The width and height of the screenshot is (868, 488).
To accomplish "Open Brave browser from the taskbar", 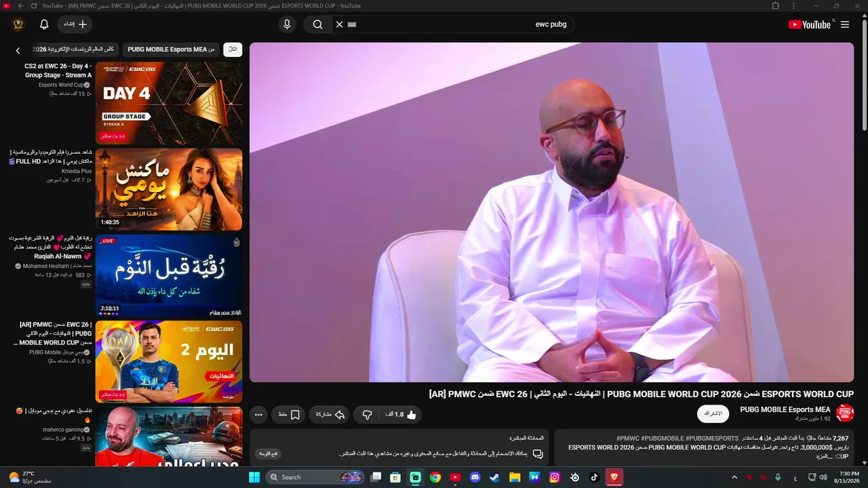I will (x=614, y=477).
